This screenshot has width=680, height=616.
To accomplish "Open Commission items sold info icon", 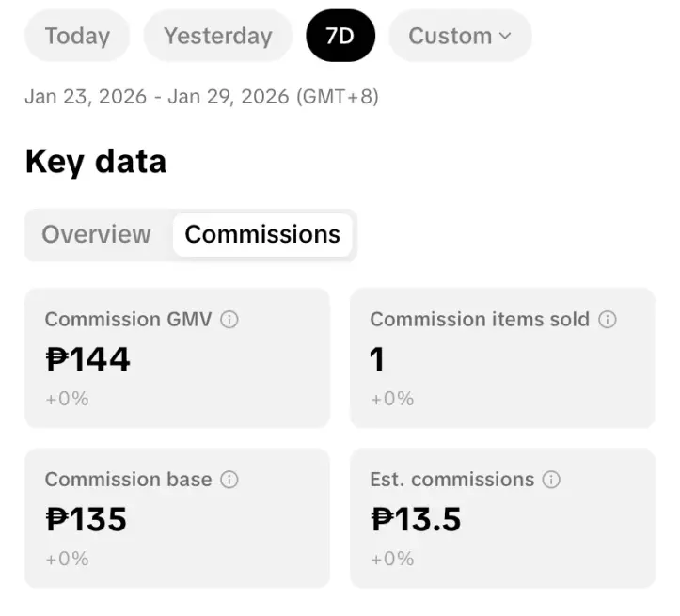I will click(x=608, y=320).
